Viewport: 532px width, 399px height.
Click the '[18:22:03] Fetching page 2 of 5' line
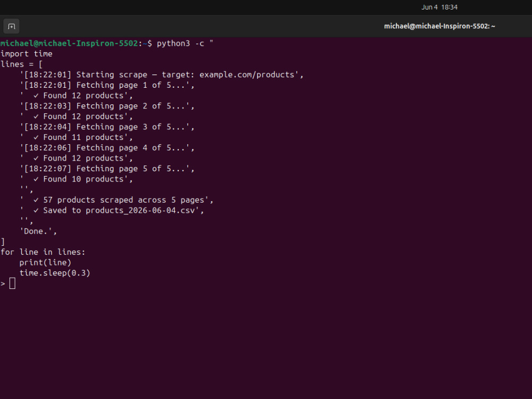click(x=107, y=106)
